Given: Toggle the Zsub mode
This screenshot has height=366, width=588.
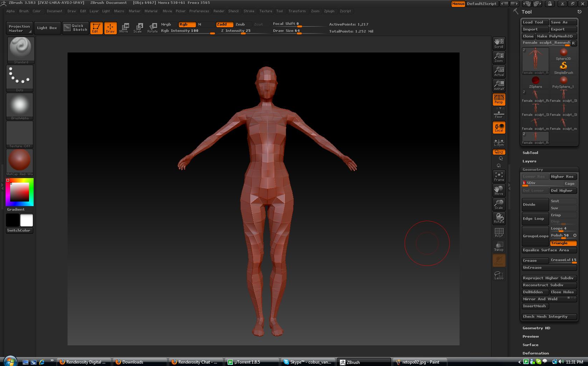Looking at the screenshot, I should pos(242,24).
